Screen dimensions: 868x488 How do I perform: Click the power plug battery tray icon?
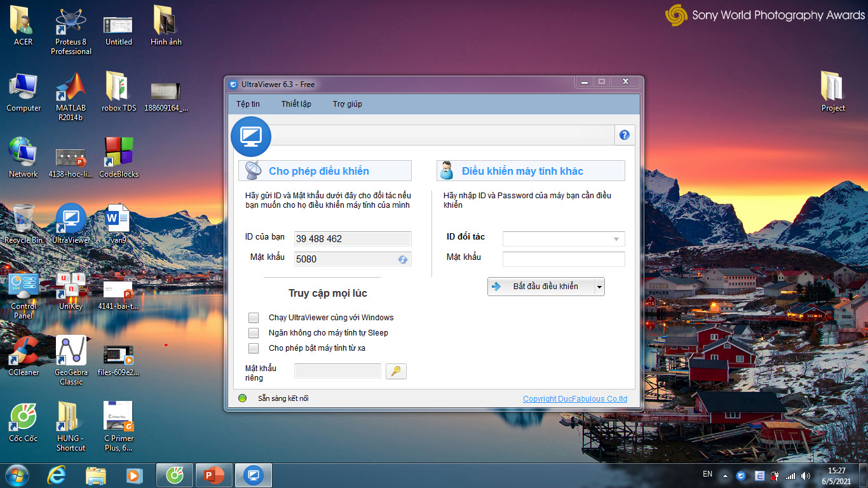[775, 475]
